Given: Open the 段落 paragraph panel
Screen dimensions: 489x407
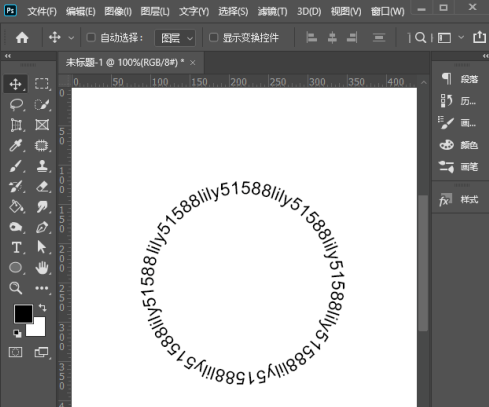Looking at the screenshot, I should 460,79.
